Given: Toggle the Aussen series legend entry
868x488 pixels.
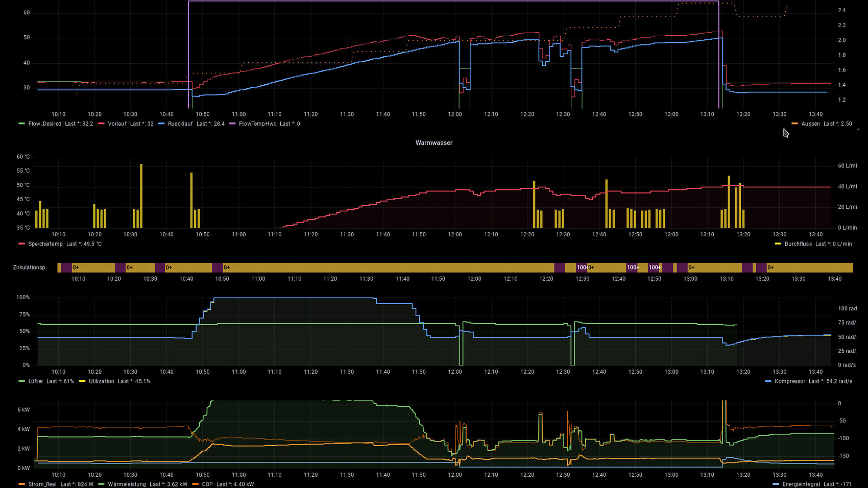Looking at the screenshot, I should [810, 124].
